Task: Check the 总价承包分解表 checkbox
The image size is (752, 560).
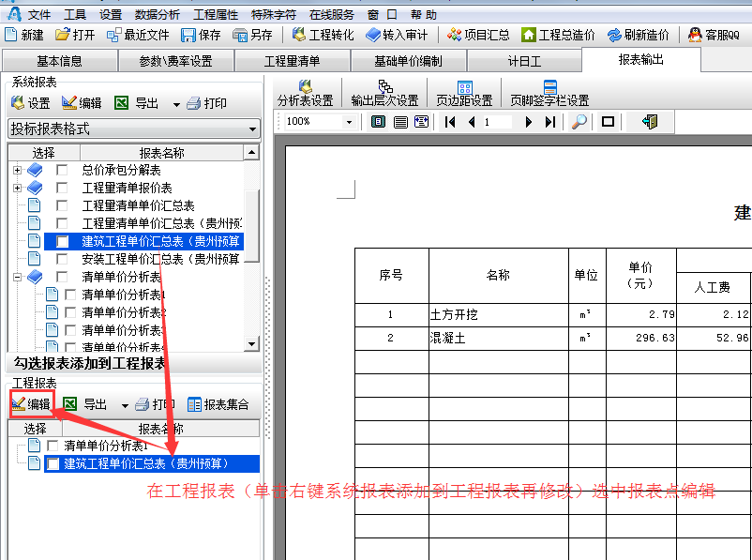Action: tap(62, 171)
